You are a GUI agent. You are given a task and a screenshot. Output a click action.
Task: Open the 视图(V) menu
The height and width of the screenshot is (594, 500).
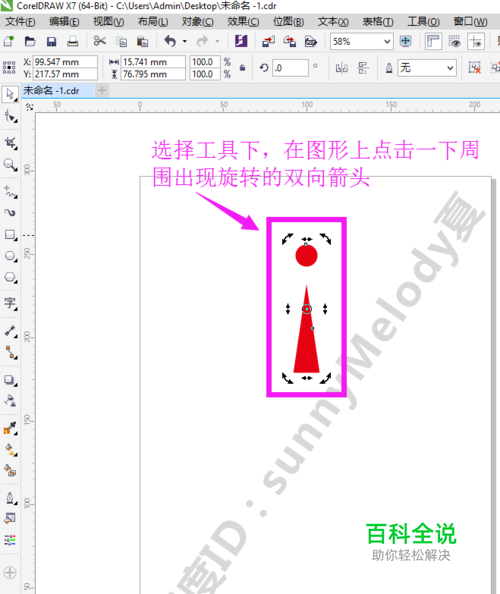108,22
